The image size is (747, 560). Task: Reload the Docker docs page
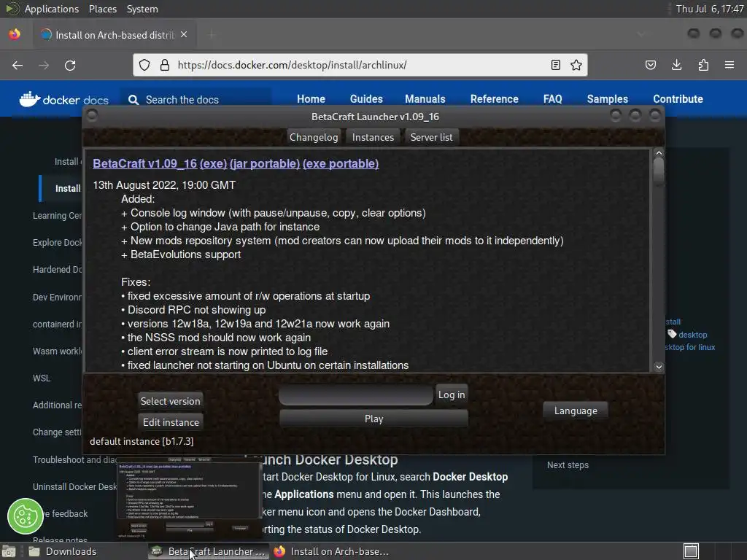(x=70, y=65)
